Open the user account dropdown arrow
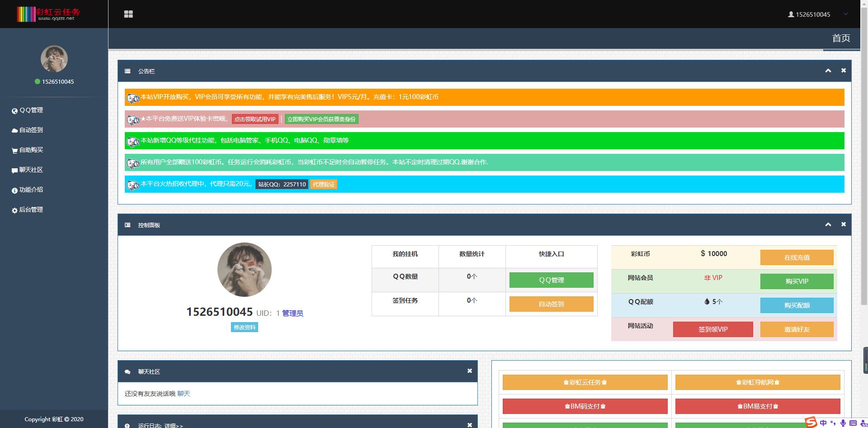The width and height of the screenshot is (868, 428). pyautogui.click(x=845, y=14)
